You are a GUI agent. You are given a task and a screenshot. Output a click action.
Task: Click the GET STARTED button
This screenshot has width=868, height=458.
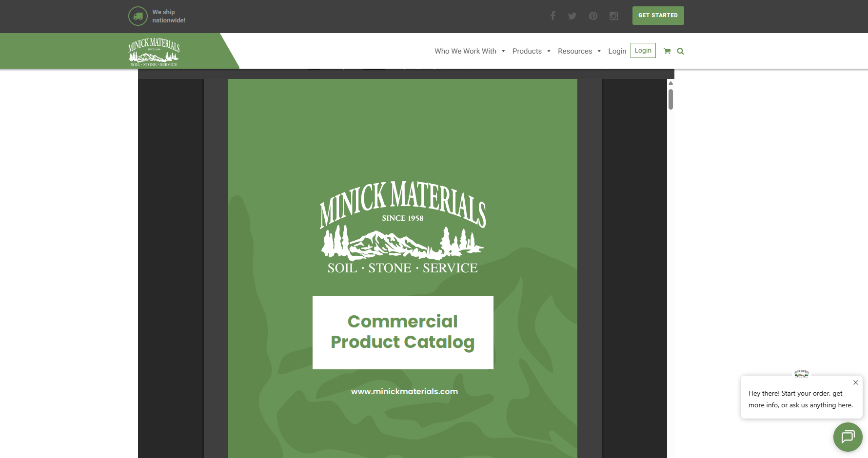click(x=658, y=16)
